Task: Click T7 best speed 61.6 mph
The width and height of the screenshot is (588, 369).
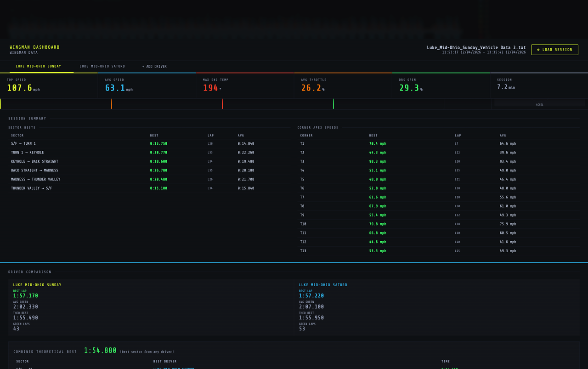Action: click(x=378, y=198)
